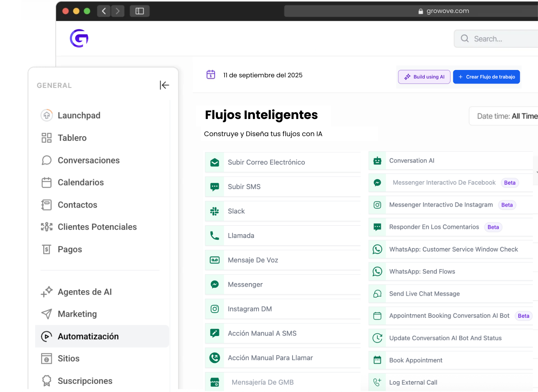538x392 pixels.
Task: Click the Growove logo icon
Action: tap(79, 38)
